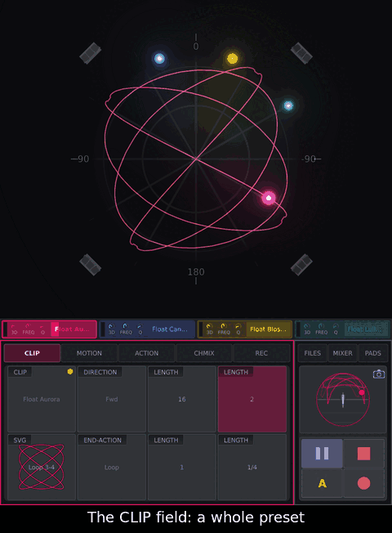Open the REC tab
The image size is (392, 533).
point(261,353)
